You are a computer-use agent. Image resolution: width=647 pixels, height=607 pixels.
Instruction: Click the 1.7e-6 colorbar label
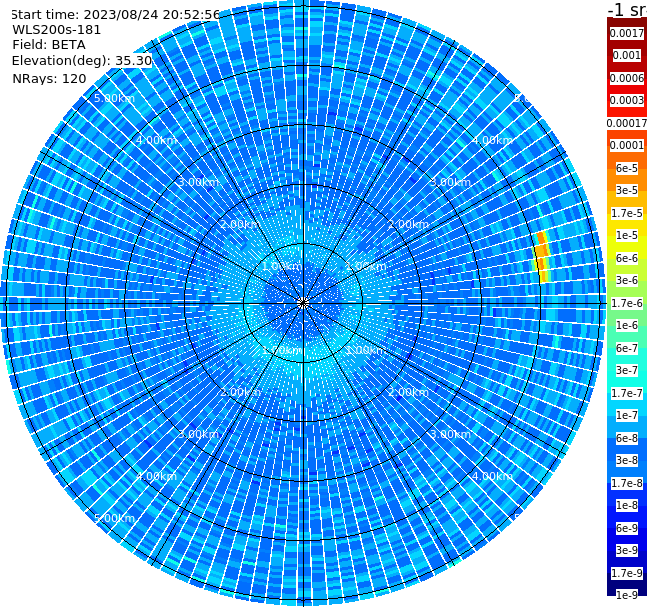(627, 303)
